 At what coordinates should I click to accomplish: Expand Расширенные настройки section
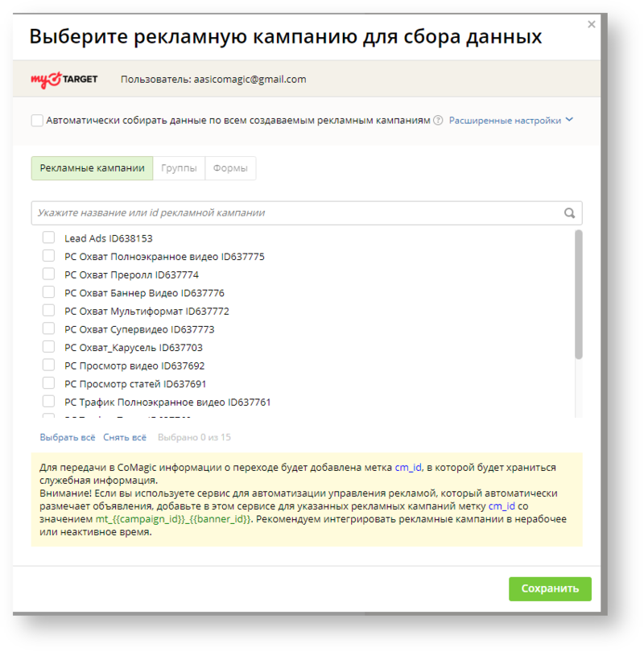pos(505,121)
